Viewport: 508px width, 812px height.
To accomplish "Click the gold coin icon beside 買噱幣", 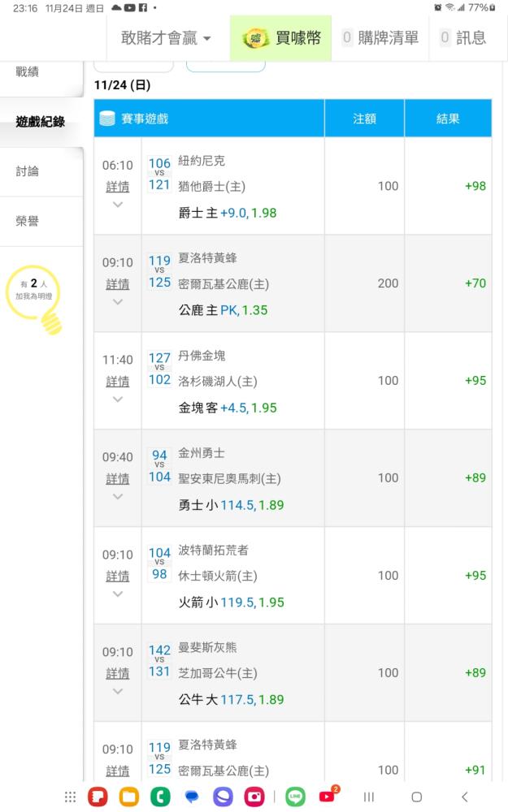I will 254,38.
